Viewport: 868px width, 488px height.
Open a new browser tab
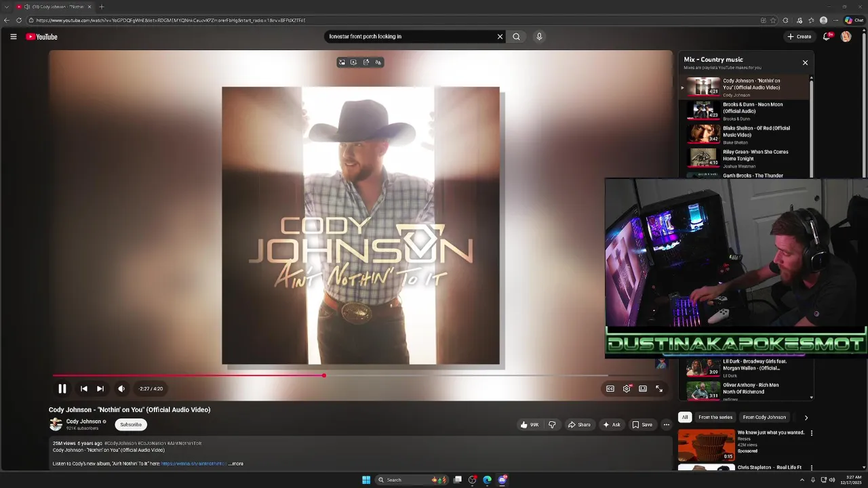click(101, 7)
